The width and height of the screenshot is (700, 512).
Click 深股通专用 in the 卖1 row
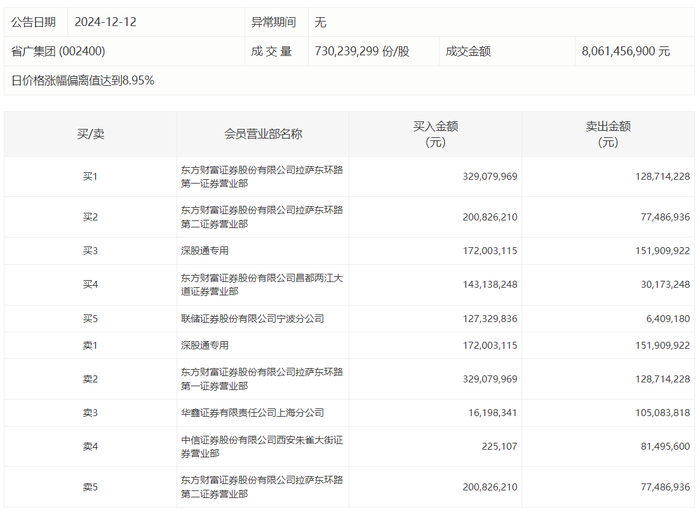[x=204, y=345]
